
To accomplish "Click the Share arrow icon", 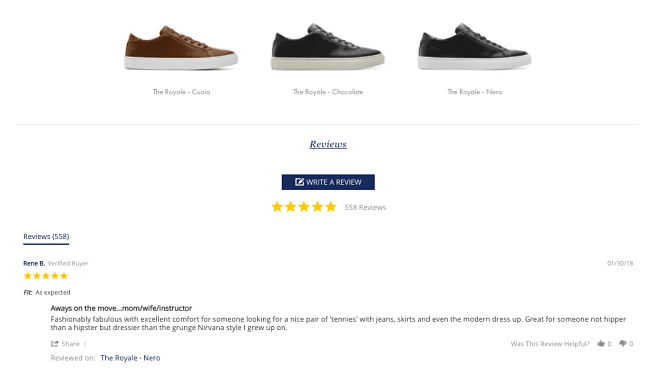I will tap(54, 344).
